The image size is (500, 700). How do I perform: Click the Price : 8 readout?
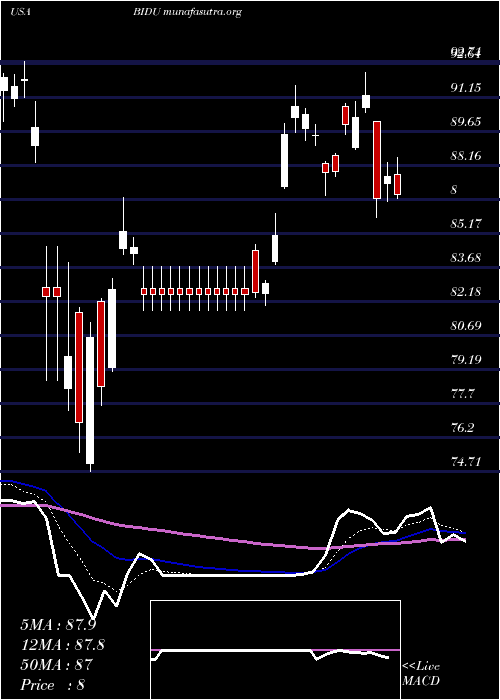52,685
